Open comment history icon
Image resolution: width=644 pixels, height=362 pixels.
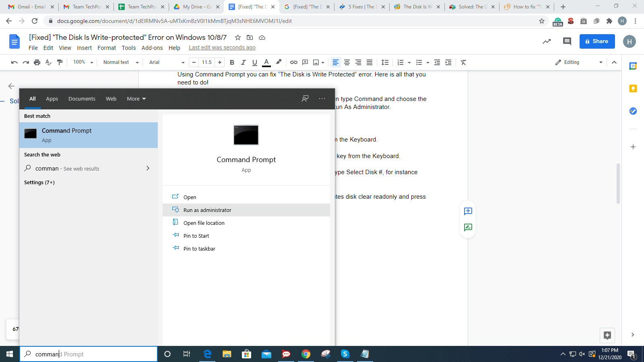(x=567, y=41)
